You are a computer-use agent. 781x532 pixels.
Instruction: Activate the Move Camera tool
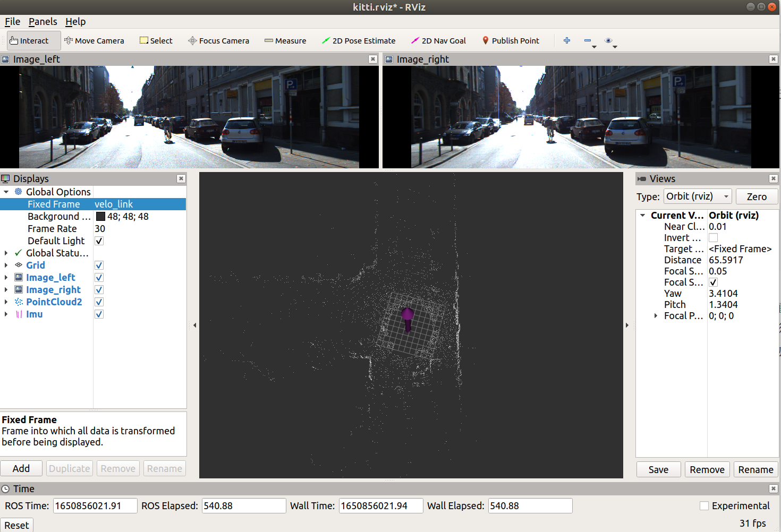[94, 41]
